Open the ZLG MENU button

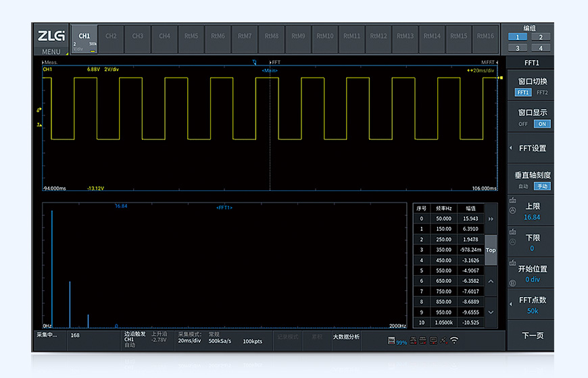(51, 40)
